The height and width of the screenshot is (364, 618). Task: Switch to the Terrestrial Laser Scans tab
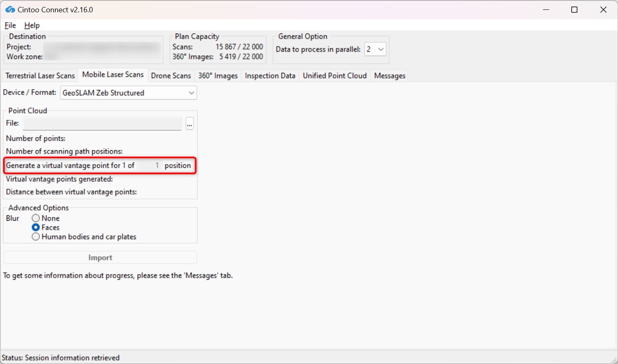pos(40,76)
